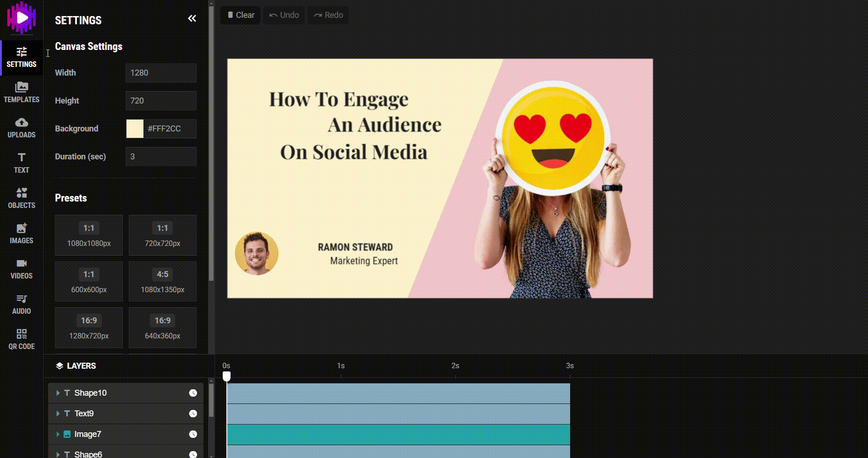Viewport: 868px width, 458px height.
Task: Open the background color swatch
Action: (x=135, y=129)
